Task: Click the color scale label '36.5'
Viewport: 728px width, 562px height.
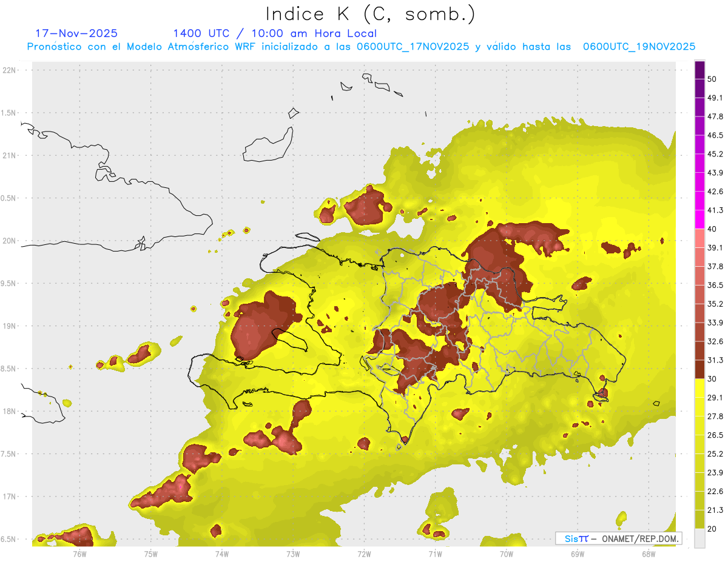Action: pos(715,285)
